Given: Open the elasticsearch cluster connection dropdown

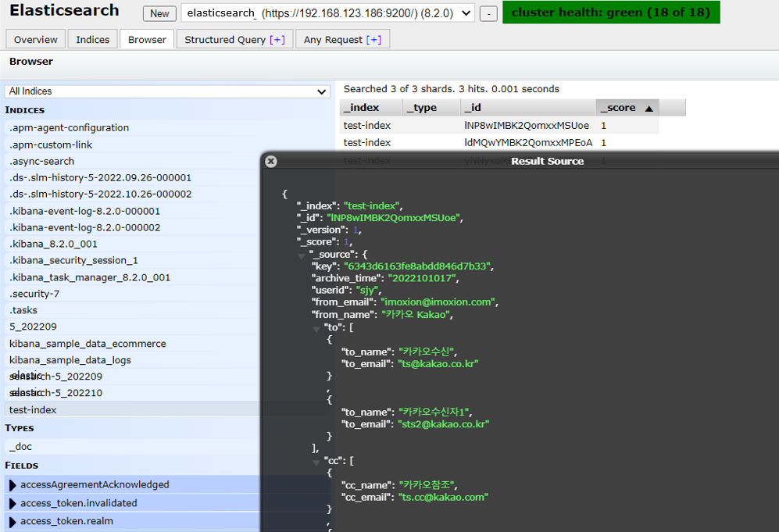Looking at the screenshot, I should (328, 13).
